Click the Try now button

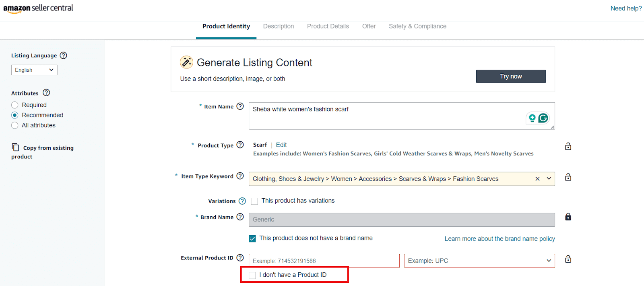tap(510, 76)
